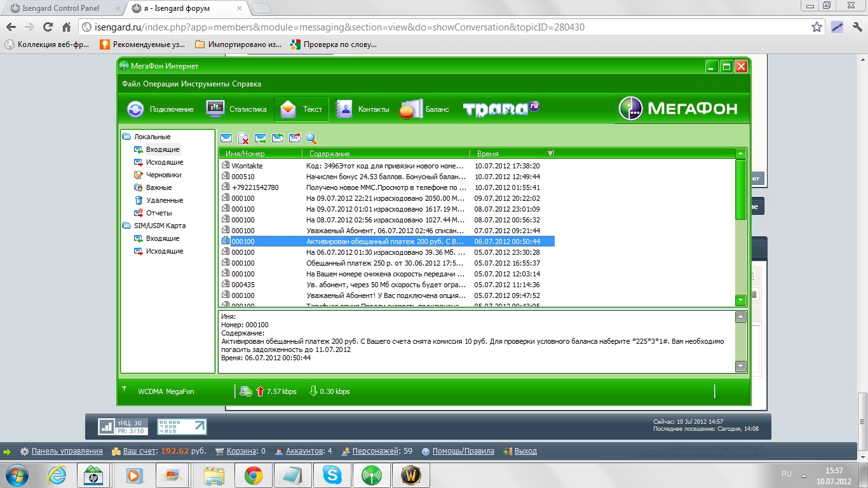Screen dimensions: 868x488
Task: Click the browser address bar
Action: pyautogui.click(x=445, y=27)
